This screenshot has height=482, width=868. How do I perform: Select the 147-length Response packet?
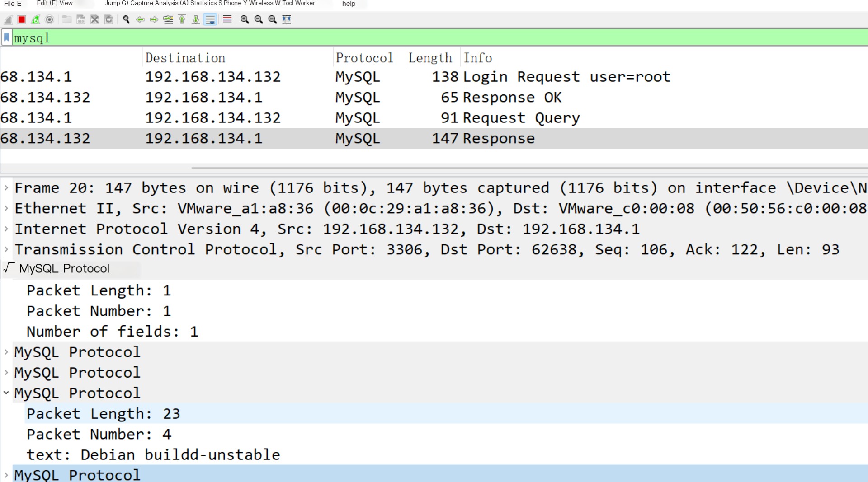click(x=434, y=138)
